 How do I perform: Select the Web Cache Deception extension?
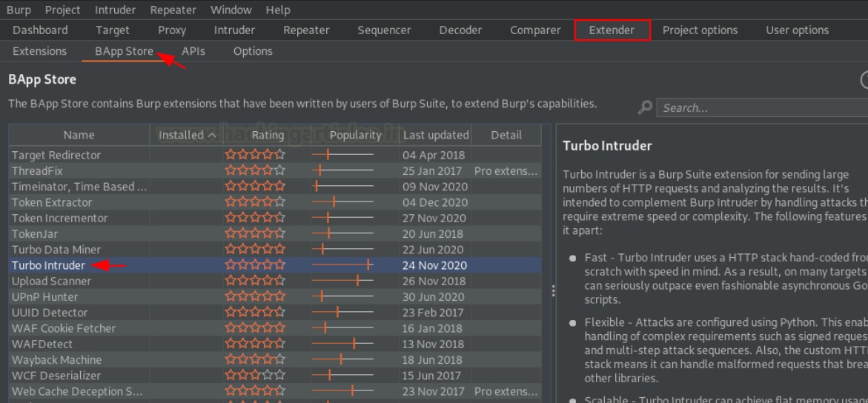tap(275, 391)
